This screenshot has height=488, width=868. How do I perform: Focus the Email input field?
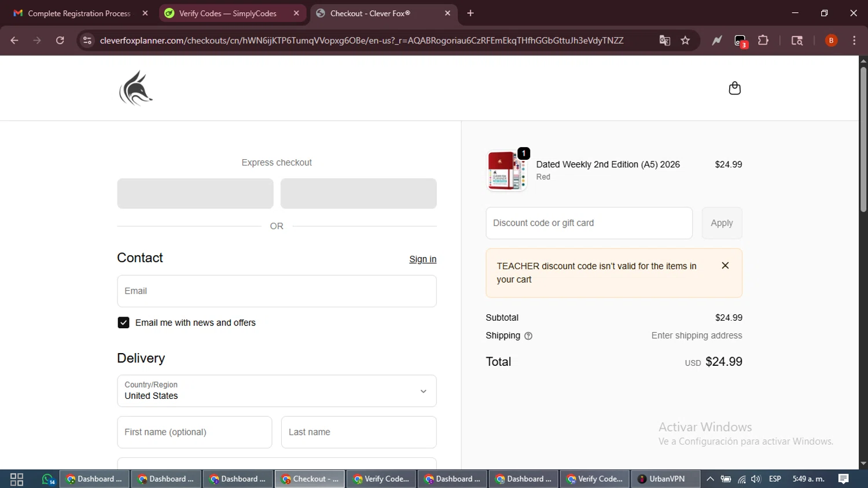point(277,291)
